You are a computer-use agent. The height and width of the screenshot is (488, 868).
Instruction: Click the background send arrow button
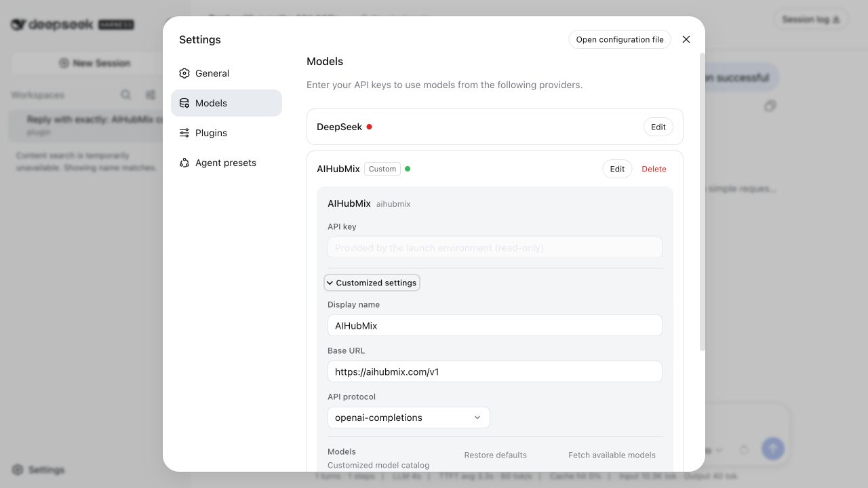pyautogui.click(x=773, y=449)
